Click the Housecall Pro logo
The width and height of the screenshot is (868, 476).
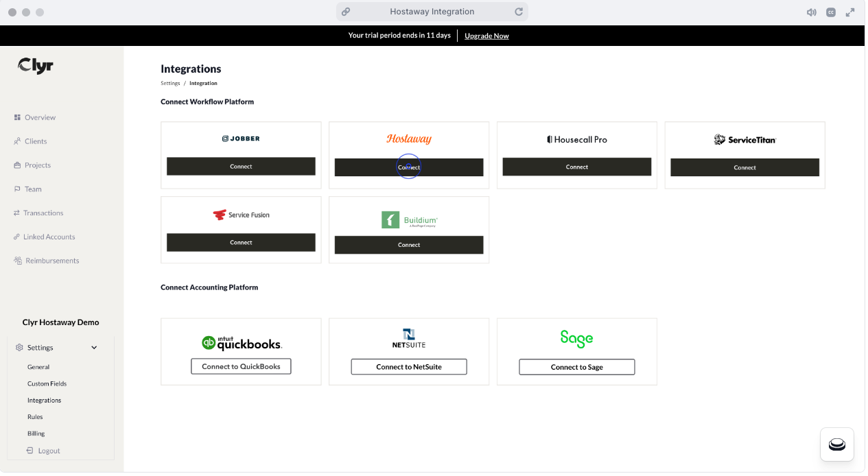(577, 139)
